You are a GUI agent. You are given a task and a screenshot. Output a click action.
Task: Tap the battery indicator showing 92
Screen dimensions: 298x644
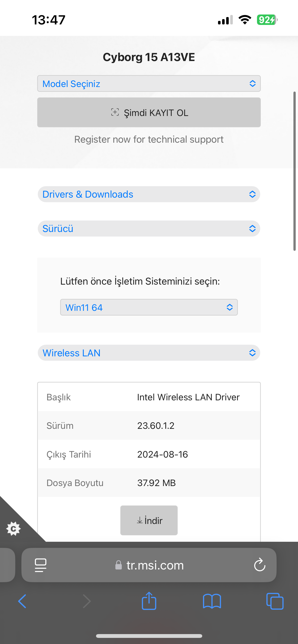click(x=267, y=20)
